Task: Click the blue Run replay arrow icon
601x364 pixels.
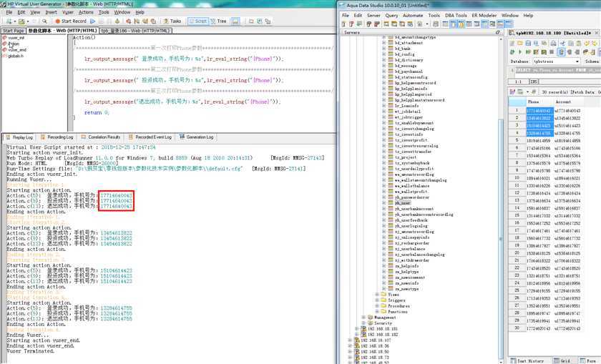Action: pyautogui.click(x=93, y=21)
